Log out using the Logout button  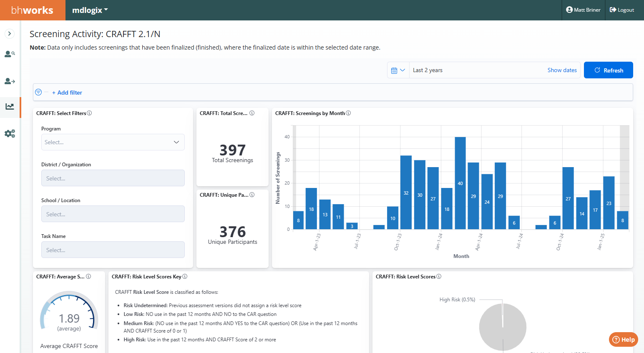click(622, 10)
